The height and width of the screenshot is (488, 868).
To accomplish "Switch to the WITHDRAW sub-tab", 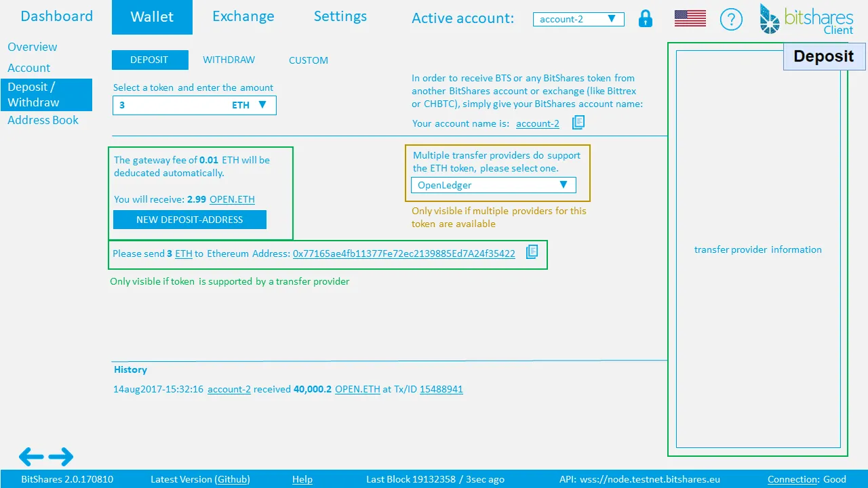I will pos(229,60).
